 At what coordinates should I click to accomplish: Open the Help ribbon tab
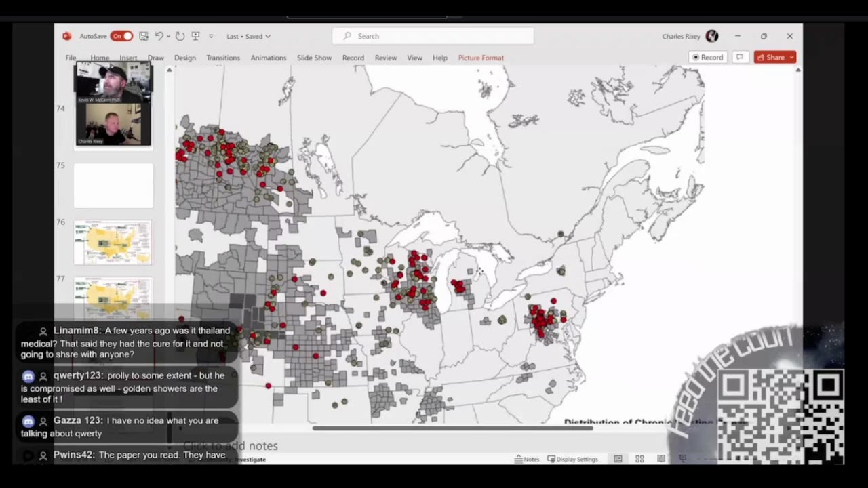440,58
